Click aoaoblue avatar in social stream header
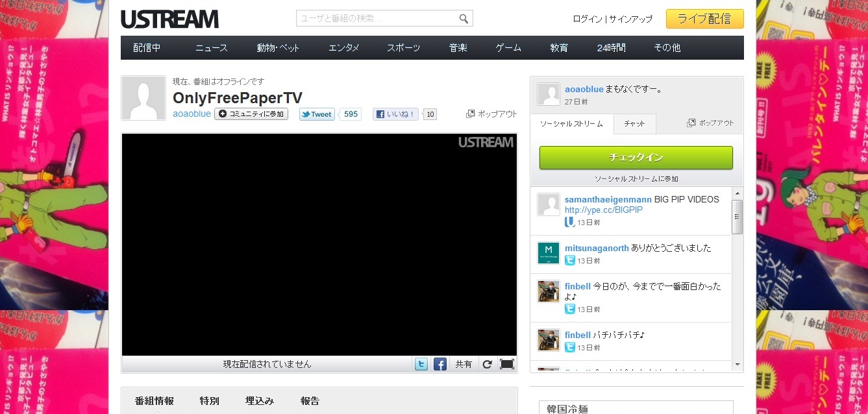 click(x=549, y=94)
